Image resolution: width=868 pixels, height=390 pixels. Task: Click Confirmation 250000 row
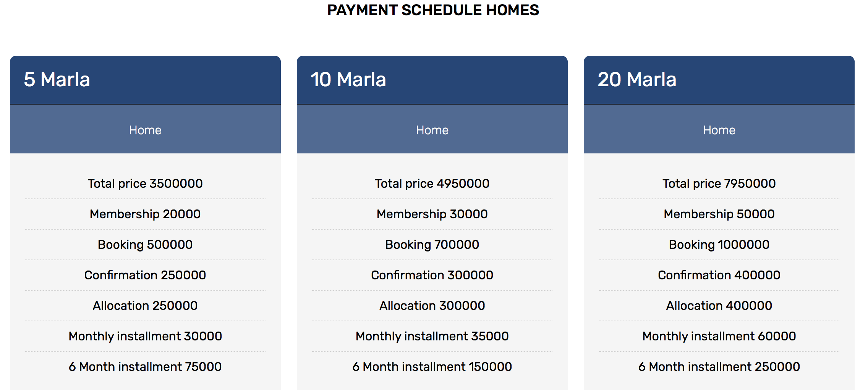(x=145, y=275)
